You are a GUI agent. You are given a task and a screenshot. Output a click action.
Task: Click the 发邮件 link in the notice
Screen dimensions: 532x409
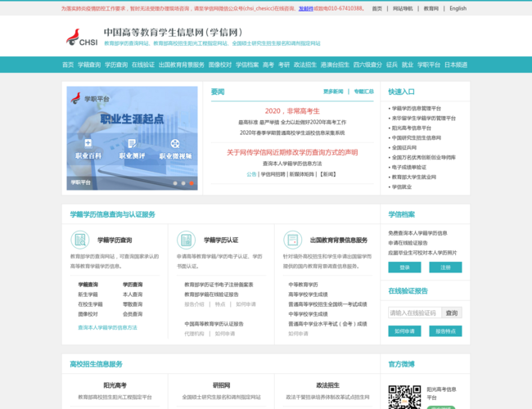pos(306,8)
